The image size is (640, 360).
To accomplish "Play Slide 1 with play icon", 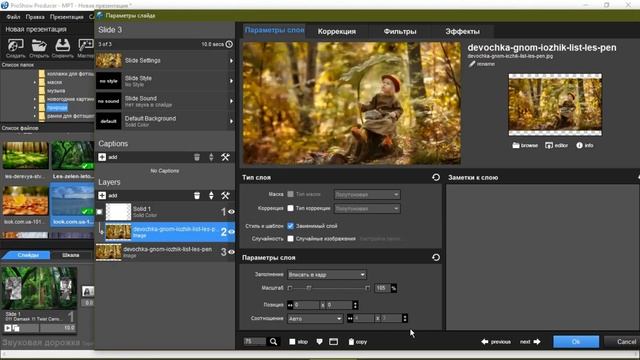I will [8, 328].
